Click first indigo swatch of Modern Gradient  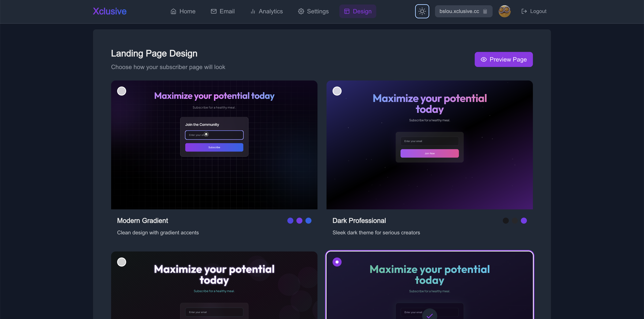coord(290,221)
